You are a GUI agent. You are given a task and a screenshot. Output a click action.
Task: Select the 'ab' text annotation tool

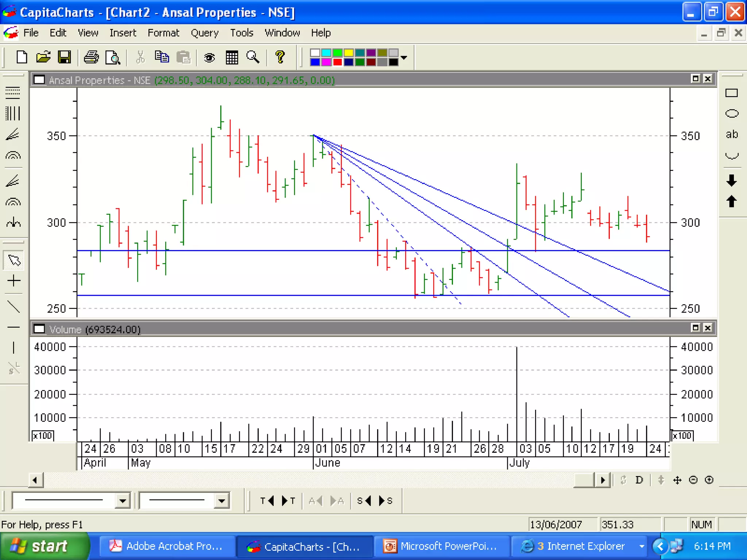[x=731, y=134]
